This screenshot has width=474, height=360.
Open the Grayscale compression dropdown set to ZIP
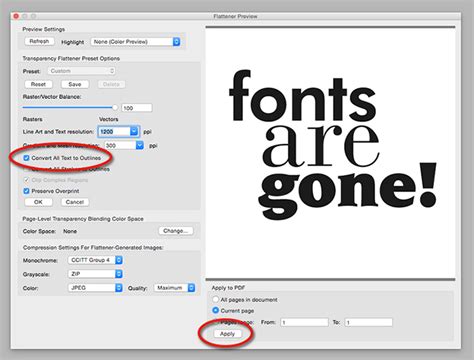95,274
